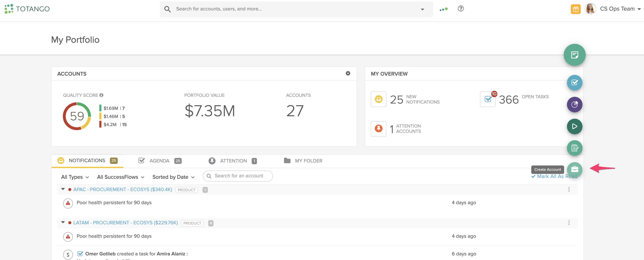Screen dimensions: 644x260
Task: Click '6 days ago' timestamp
Action: (x=464, y=254)
